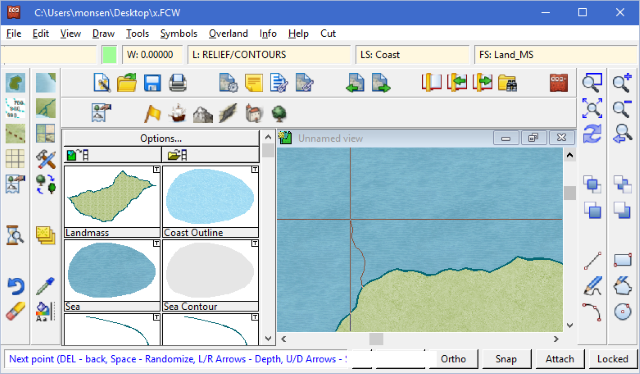The height and width of the screenshot is (374, 640).
Task: Click the Options... button
Action: (x=161, y=138)
